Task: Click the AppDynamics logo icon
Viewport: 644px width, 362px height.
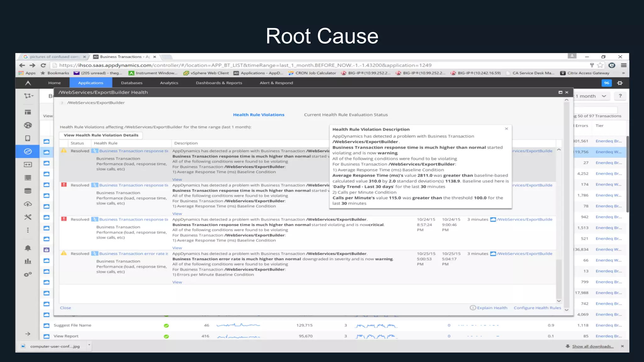Action: 28,83
